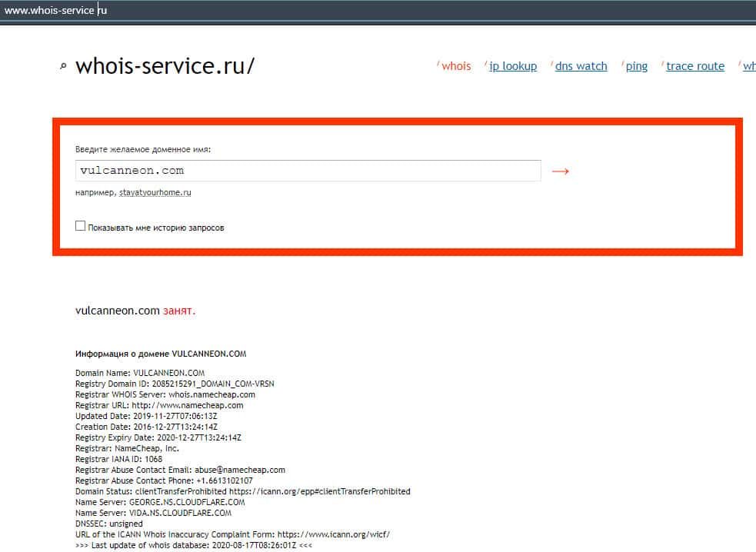Click the Domain Status clientTransferProhibited line
Viewport: 756px width, 552px height.
(243, 491)
